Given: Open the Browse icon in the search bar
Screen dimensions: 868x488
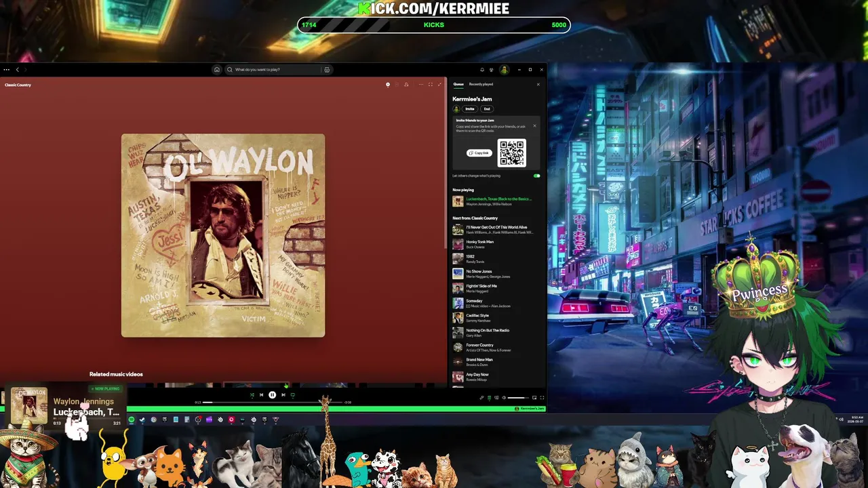Looking at the screenshot, I should pos(327,69).
